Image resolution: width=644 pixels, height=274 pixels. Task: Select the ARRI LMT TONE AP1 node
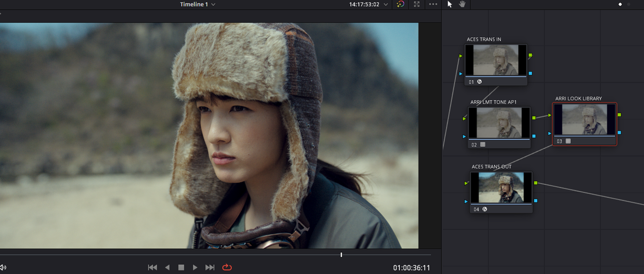click(499, 127)
